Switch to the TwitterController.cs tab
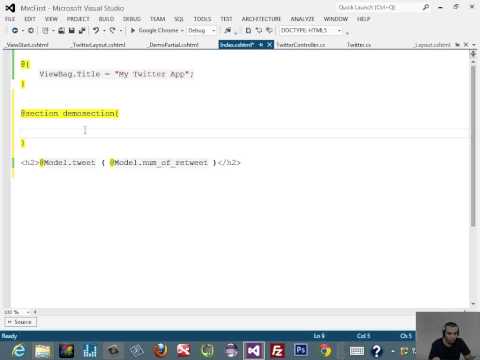The height and width of the screenshot is (360, 480). click(301, 45)
